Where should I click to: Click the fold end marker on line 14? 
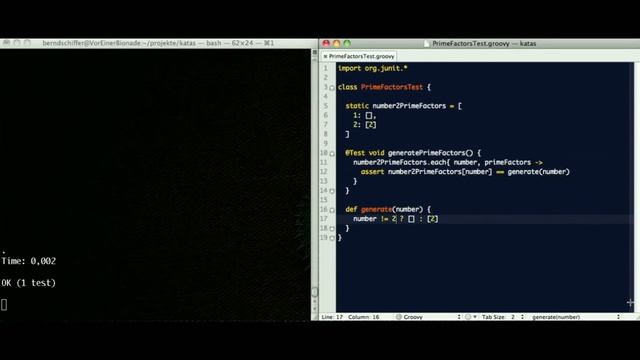tap(332, 191)
